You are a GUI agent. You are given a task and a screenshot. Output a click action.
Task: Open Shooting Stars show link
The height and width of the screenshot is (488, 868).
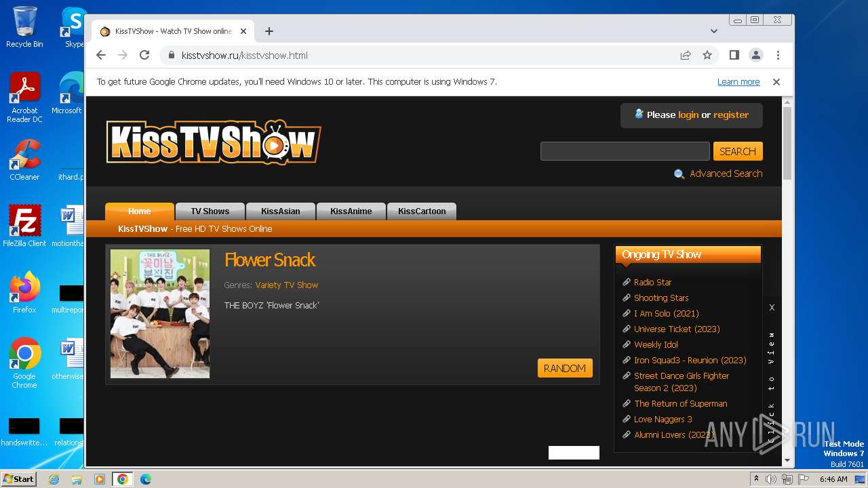pos(661,298)
